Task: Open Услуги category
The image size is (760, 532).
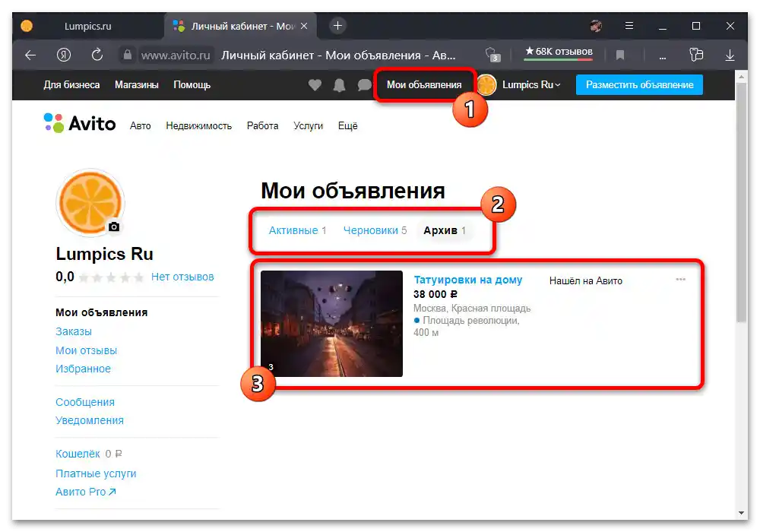Action: point(309,126)
